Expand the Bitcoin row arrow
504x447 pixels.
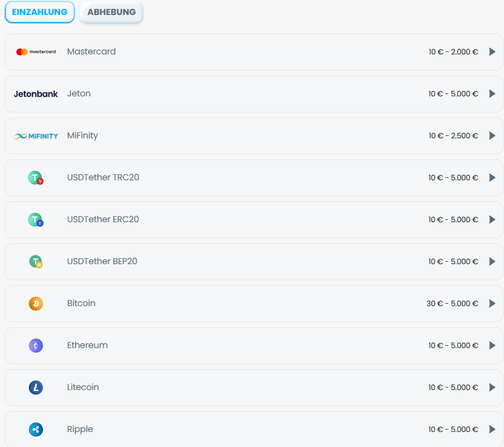[x=492, y=304]
